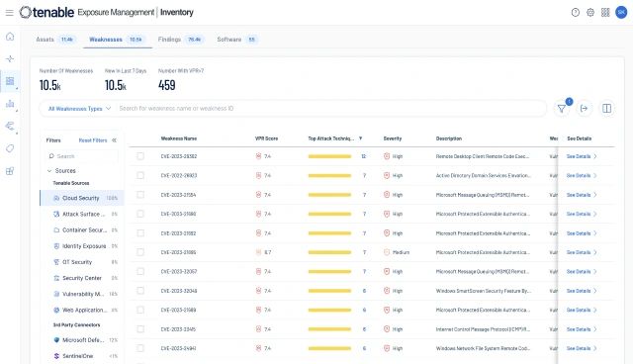
Task: Sort by the Severity column header
Action: (393, 138)
